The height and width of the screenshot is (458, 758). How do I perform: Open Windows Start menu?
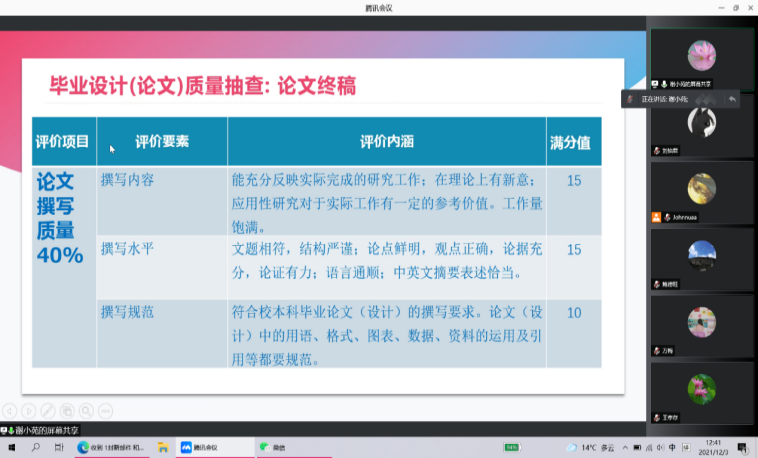[10, 447]
